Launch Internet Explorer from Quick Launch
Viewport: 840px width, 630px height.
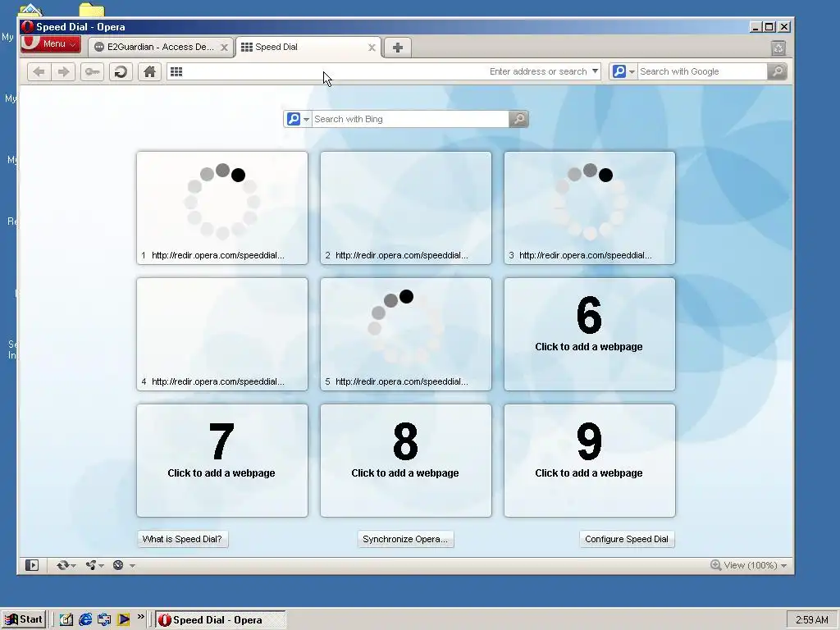pyautogui.click(x=85, y=620)
